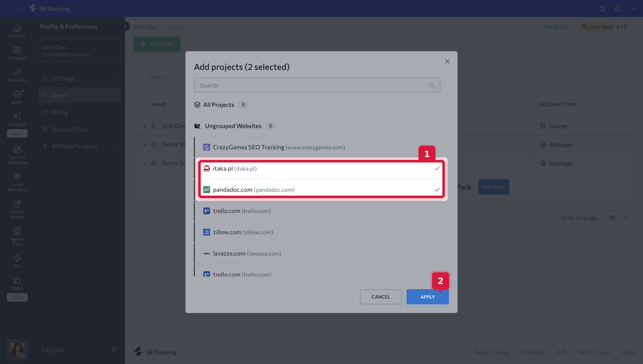The width and height of the screenshot is (643, 364).
Task: Open the Projects sidebar icon
Action: pos(17,31)
